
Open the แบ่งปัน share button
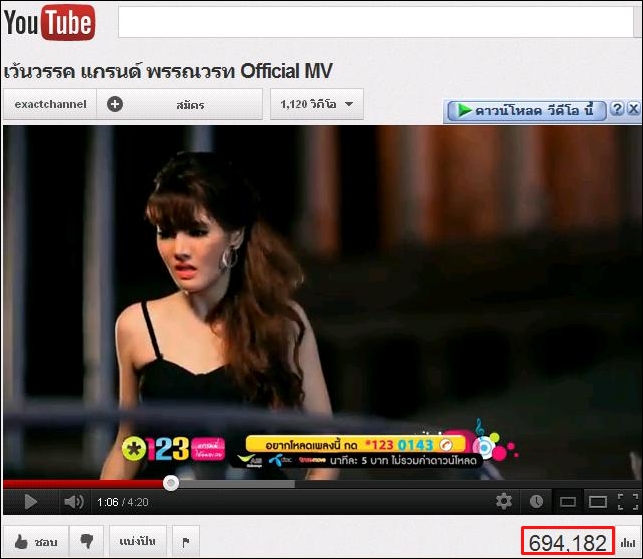point(138,542)
